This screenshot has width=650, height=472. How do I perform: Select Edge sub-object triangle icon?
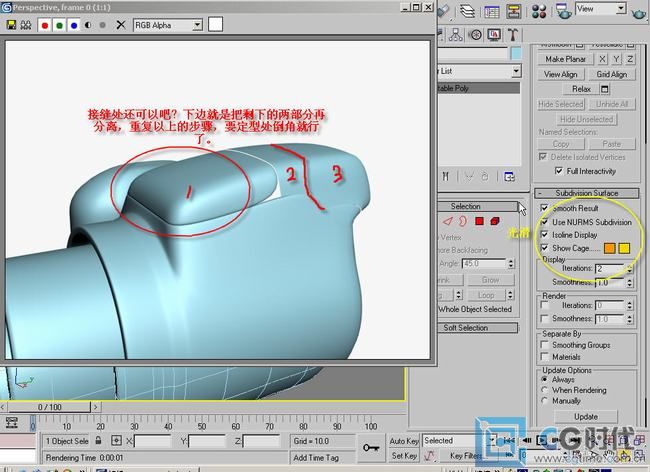(x=447, y=221)
